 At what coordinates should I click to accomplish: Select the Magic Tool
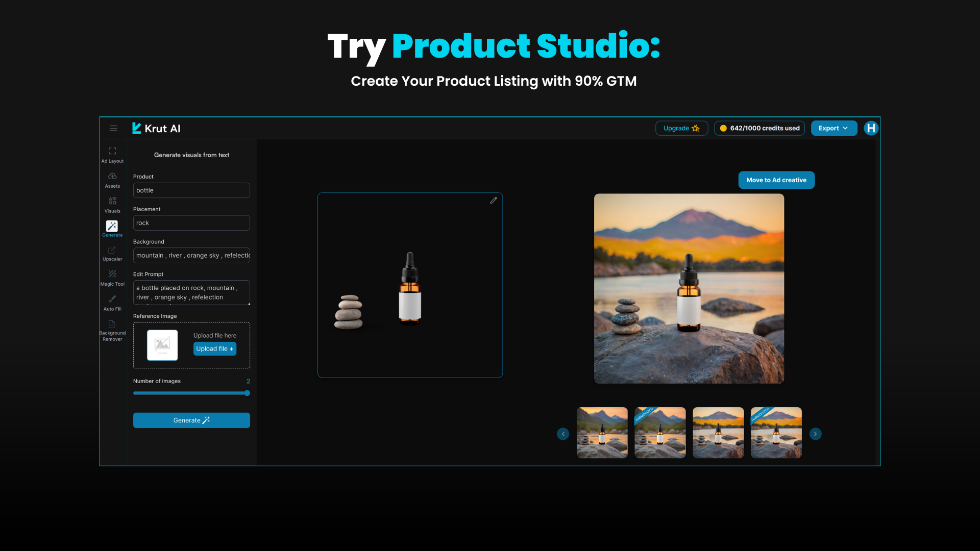[112, 278]
